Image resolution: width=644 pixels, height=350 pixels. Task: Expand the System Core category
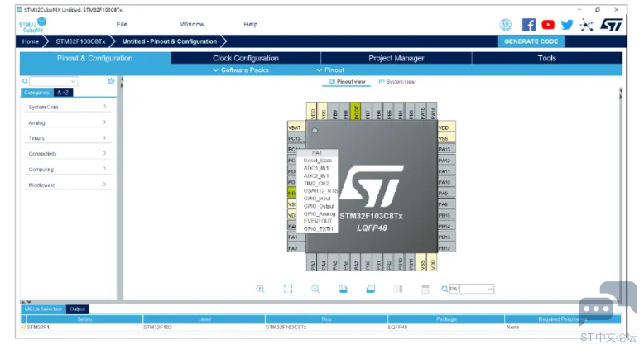point(66,107)
